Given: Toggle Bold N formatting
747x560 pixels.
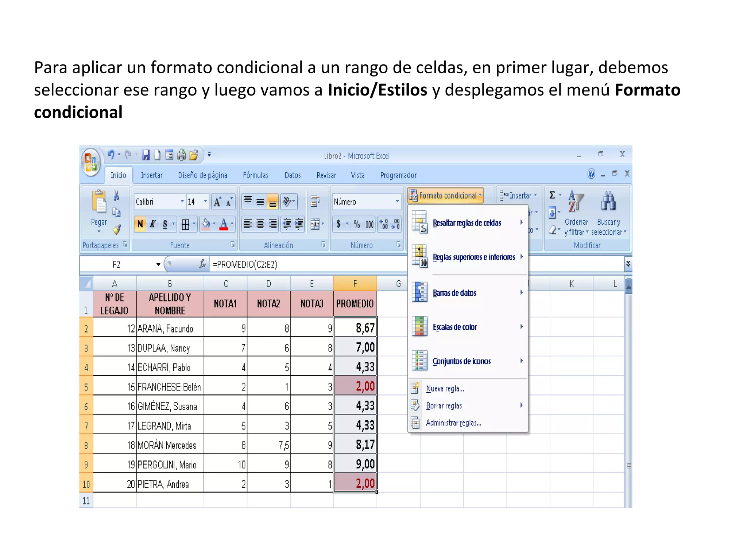Looking at the screenshot, I should pyautogui.click(x=140, y=224).
